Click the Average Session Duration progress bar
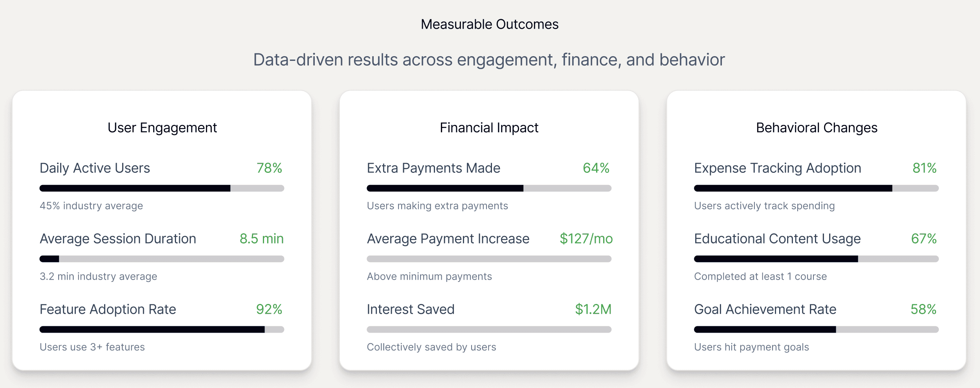 click(x=161, y=259)
